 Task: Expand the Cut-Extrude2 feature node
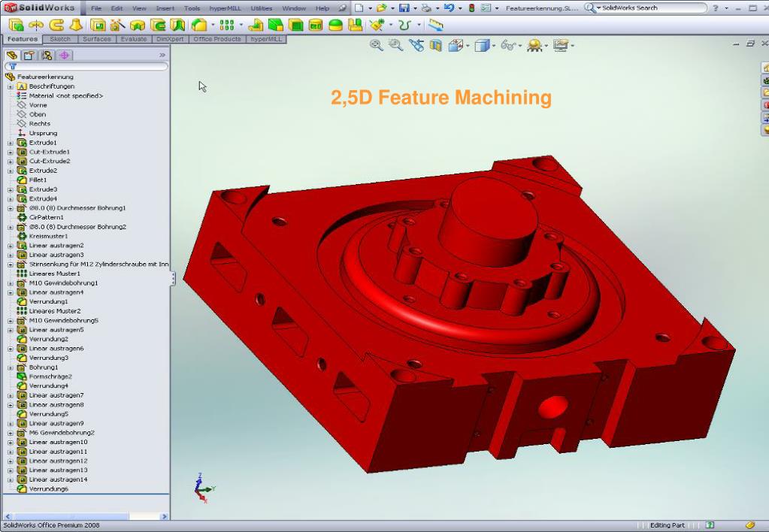11,162
